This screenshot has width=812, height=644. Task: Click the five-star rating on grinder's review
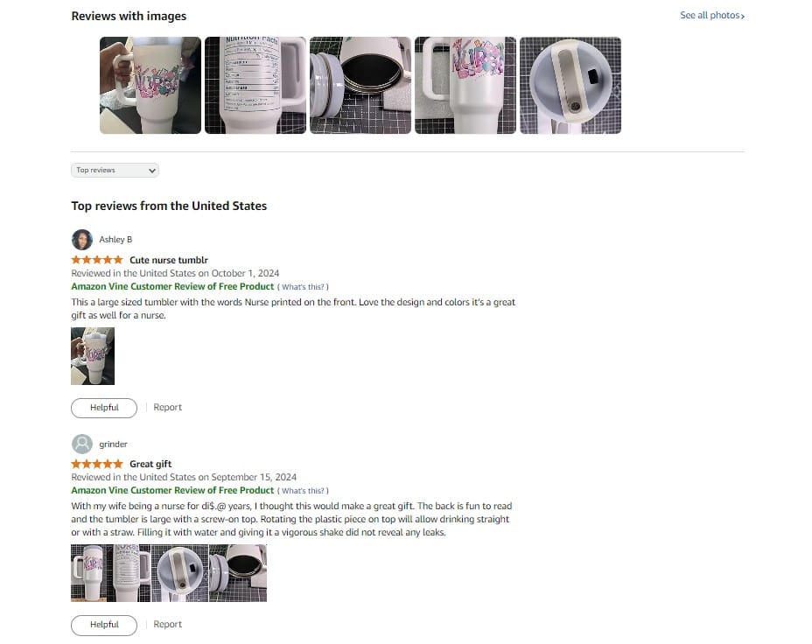click(97, 464)
